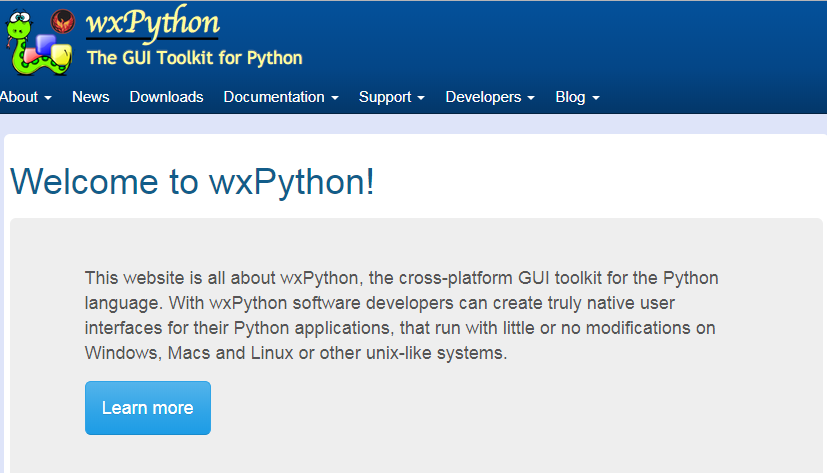The height and width of the screenshot is (473, 827).
Task: Click the 'Welcome to wxPython!' heading
Action: [192, 182]
